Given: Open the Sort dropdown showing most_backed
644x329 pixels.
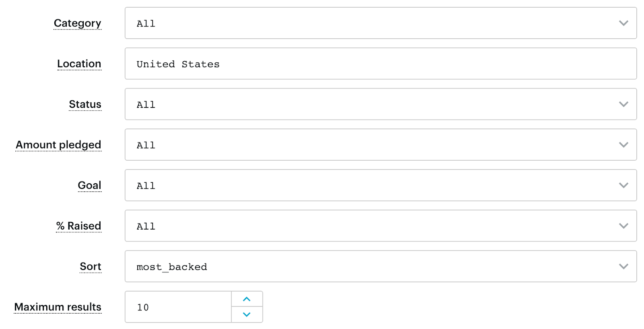Looking at the screenshot, I should point(381,266).
